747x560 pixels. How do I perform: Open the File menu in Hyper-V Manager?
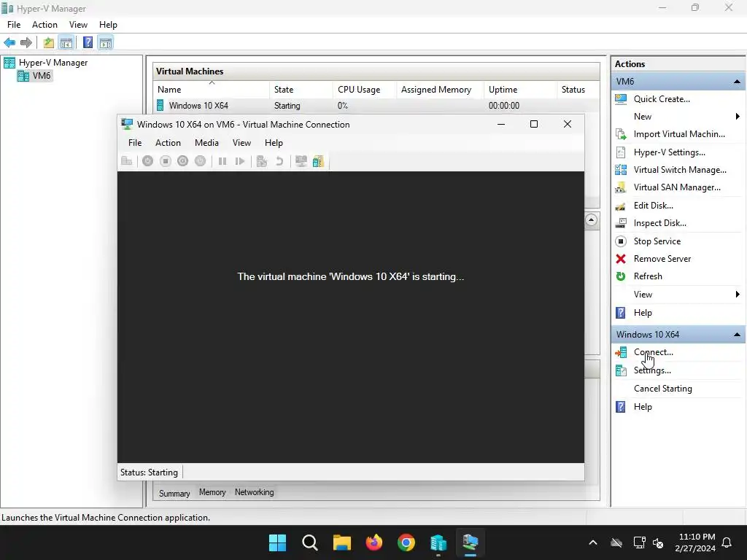tap(14, 25)
